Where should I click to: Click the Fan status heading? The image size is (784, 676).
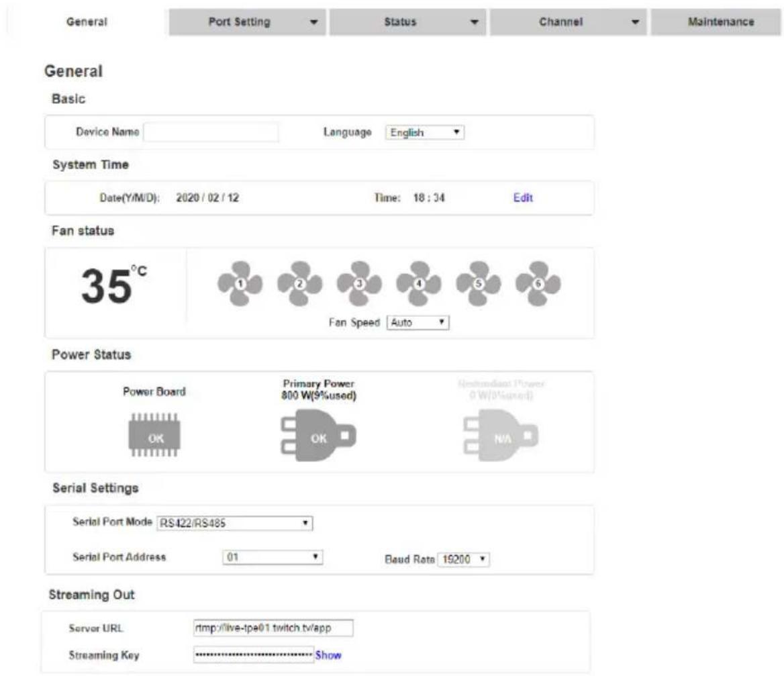83,230
